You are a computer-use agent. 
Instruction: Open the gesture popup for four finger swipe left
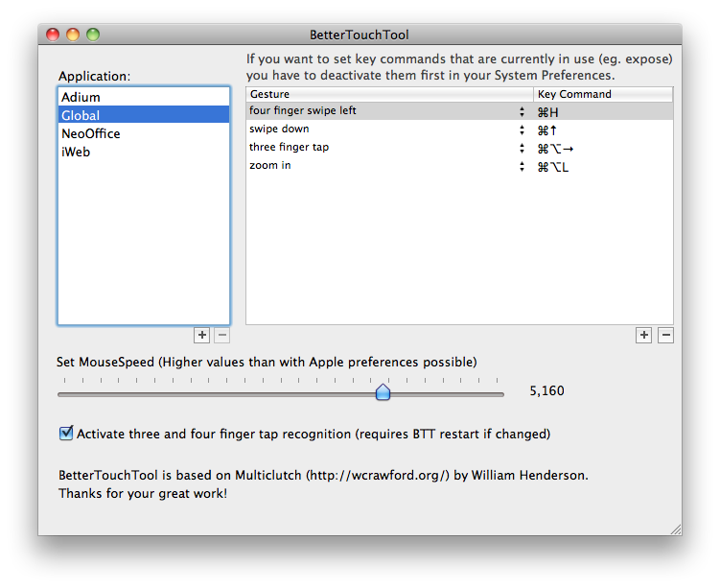522,111
